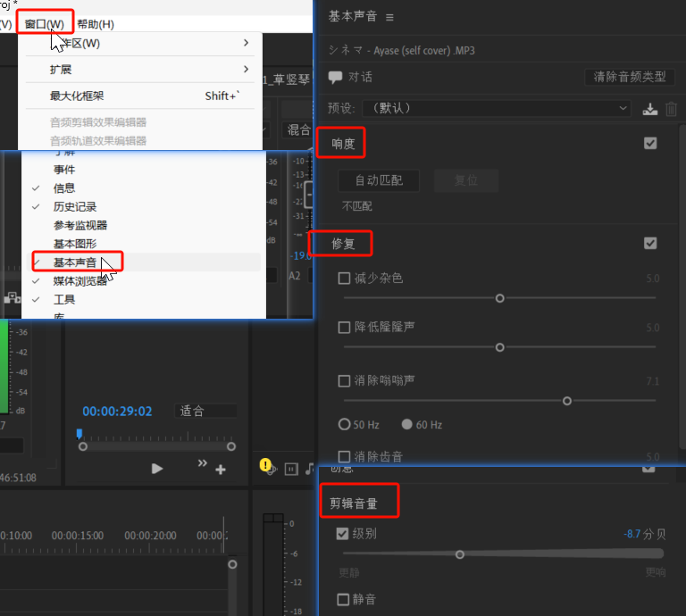This screenshot has height=616, width=686.
Task: Toggle 媒体浏览器 menu entry
Action: point(144,280)
